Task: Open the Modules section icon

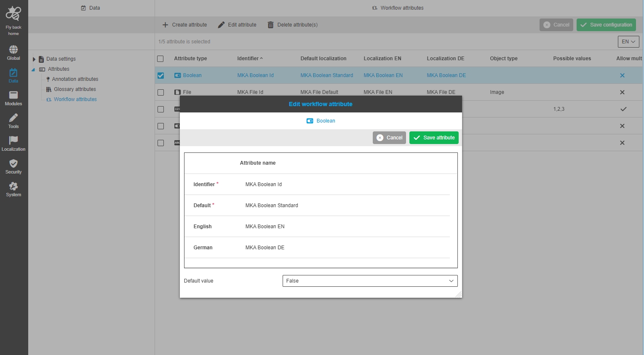Action: pyautogui.click(x=13, y=95)
